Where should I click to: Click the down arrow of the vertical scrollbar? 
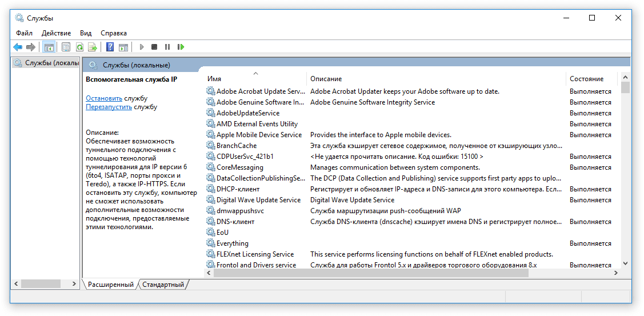click(625, 263)
